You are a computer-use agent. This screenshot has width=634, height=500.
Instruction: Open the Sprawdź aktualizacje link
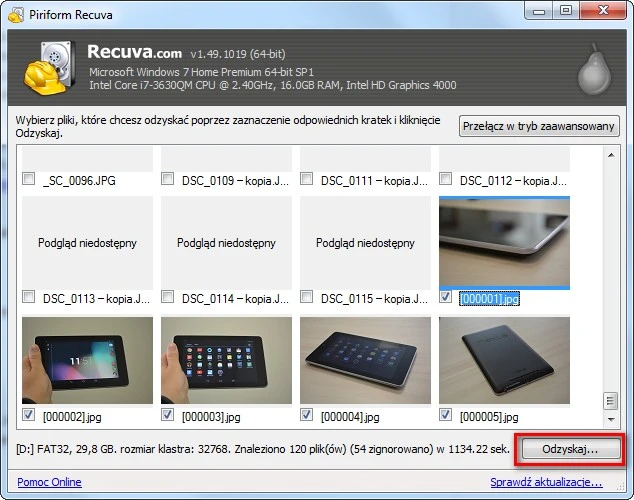pyautogui.click(x=546, y=482)
